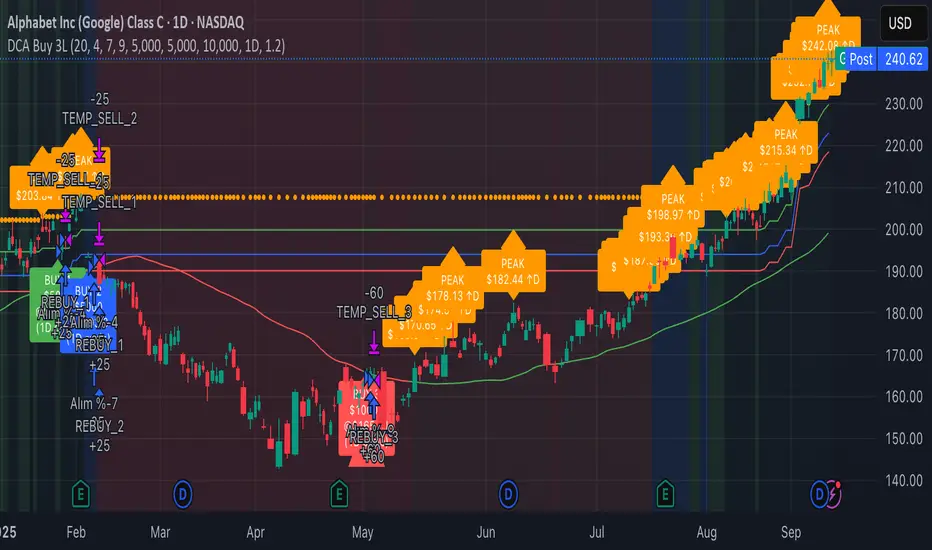Click the TEMP_SELL_3 signal text
Image resolution: width=932 pixels, height=550 pixels.
pyautogui.click(x=374, y=312)
